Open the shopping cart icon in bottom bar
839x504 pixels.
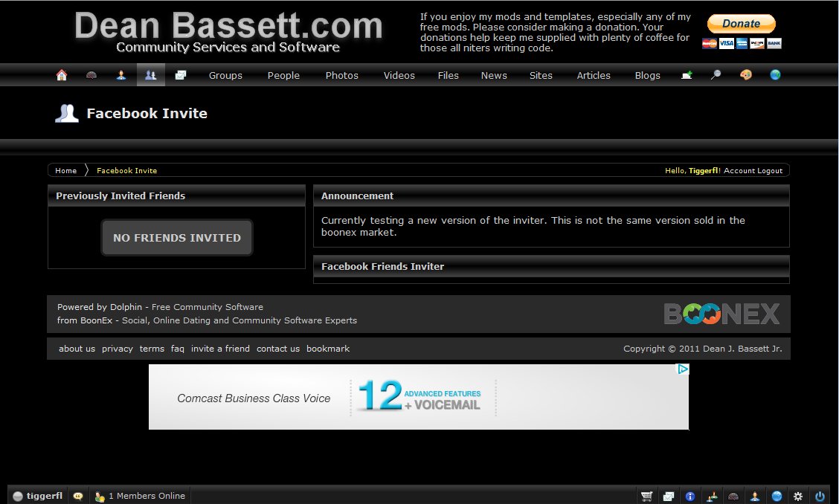click(x=647, y=496)
